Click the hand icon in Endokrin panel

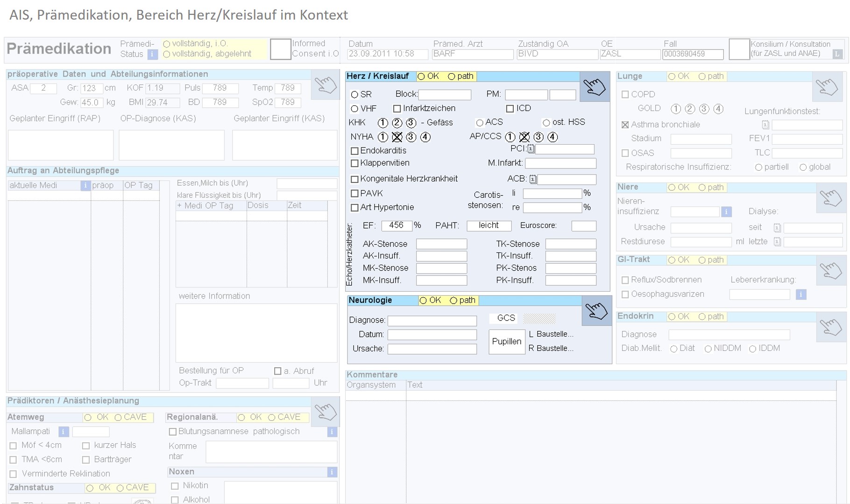[831, 327]
